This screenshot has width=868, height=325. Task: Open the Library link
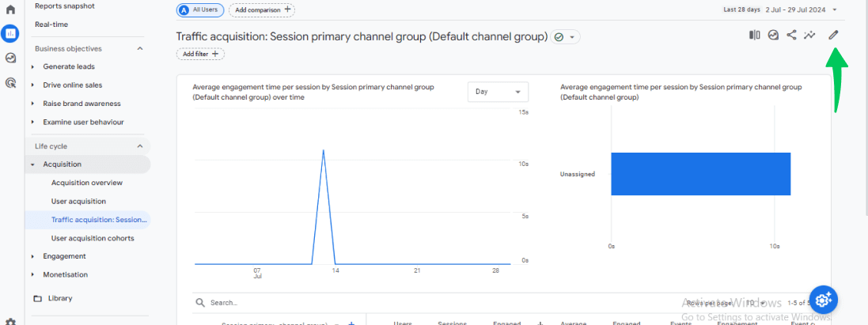(x=60, y=298)
